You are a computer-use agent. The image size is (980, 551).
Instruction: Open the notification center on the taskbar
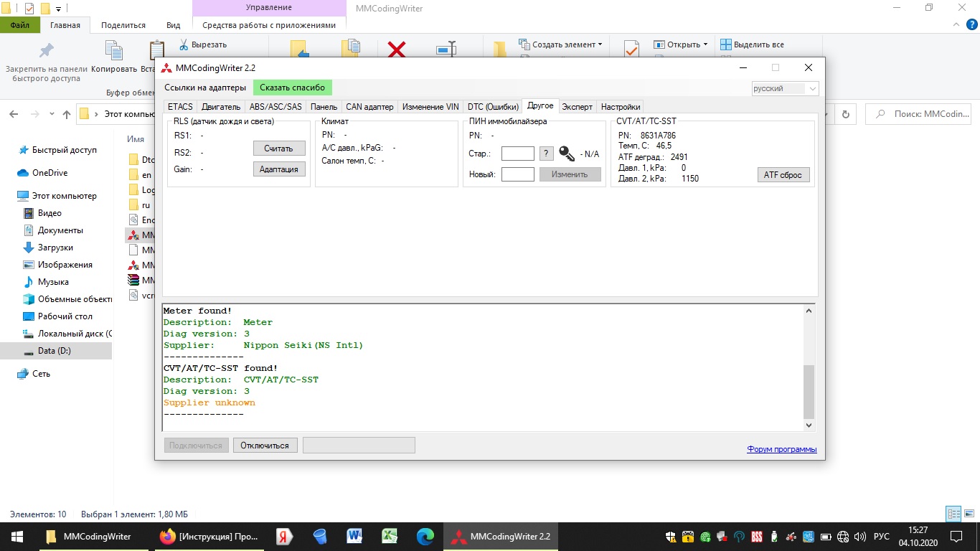coord(956,537)
